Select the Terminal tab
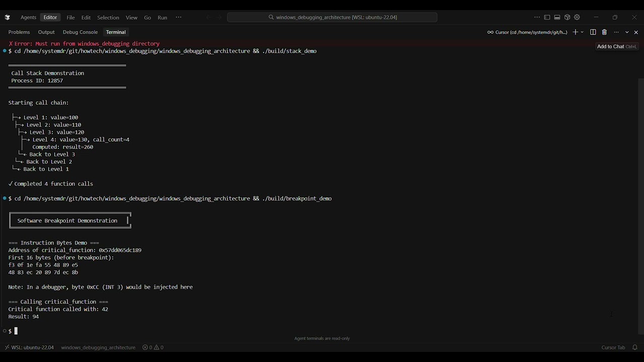644x362 pixels. click(116, 32)
